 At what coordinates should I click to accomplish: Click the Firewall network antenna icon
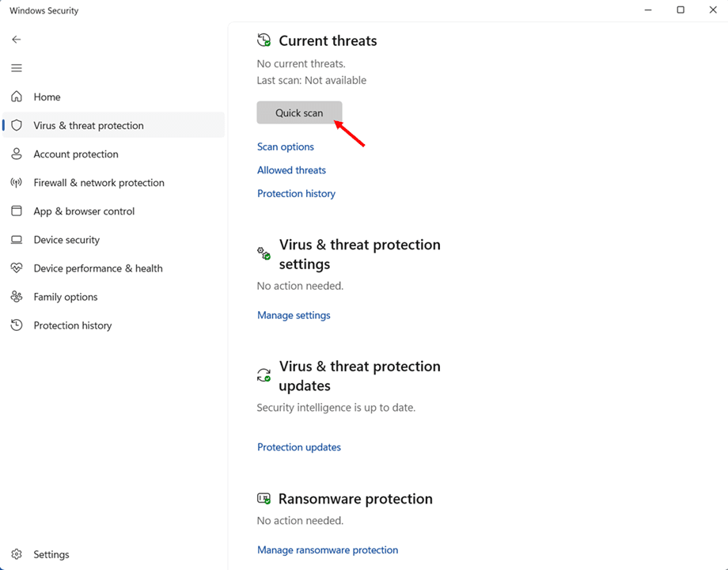pyautogui.click(x=17, y=183)
